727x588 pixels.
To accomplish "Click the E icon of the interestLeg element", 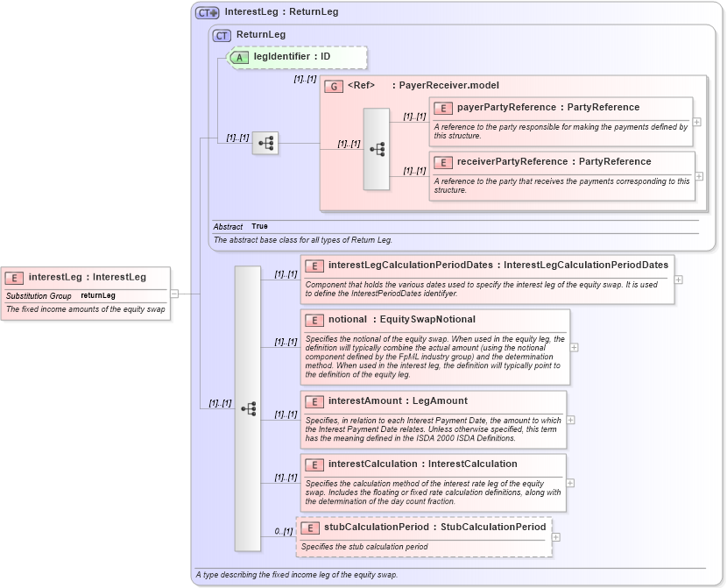I will pyautogui.click(x=14, y=278).
